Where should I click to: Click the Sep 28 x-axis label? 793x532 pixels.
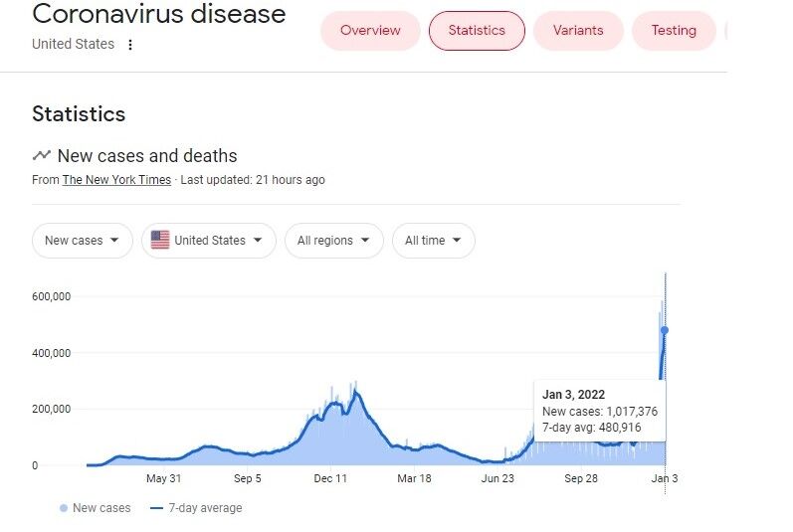[581, 478]
